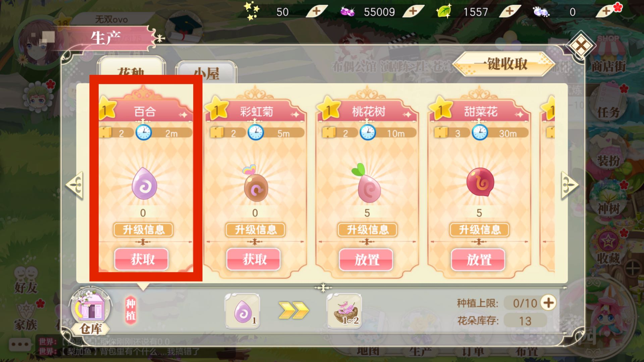644x362 pixels.
Task: Increase 种植上限 with the plus icon
Action: tap(549, 303)
